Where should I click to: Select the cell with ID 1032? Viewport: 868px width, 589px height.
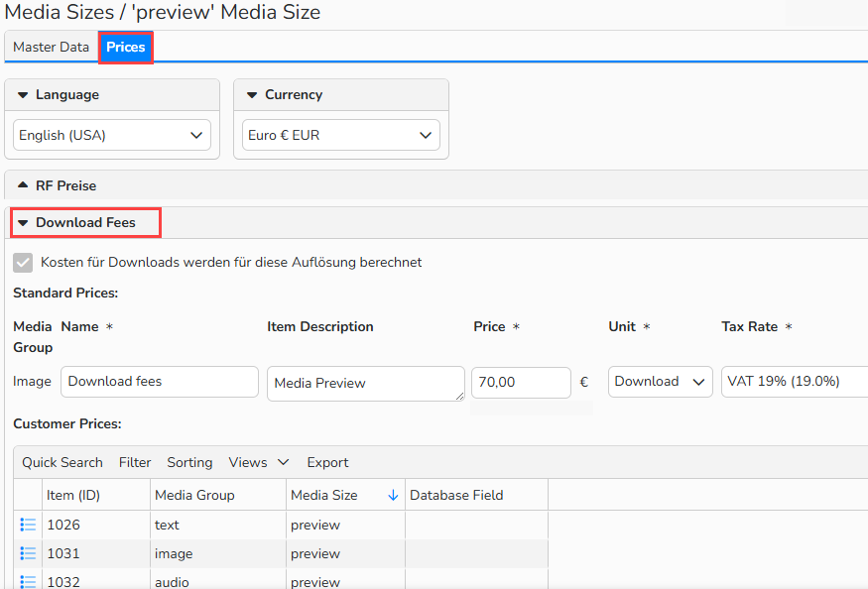tap(96, 581)
